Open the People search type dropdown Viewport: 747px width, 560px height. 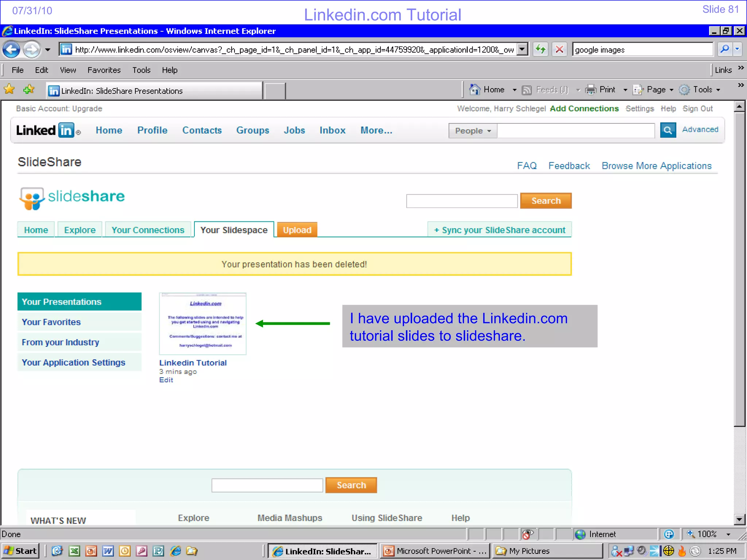pos(473,131)
